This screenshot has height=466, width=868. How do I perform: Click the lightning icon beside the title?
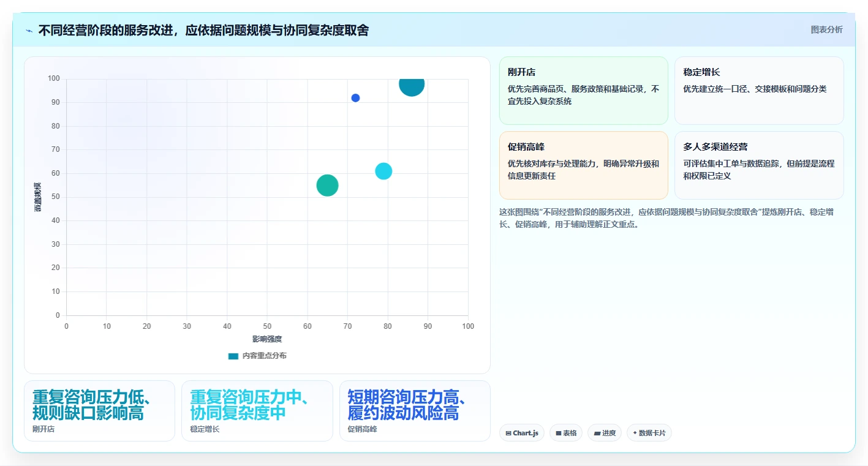pyautogui.click(x=29, y=31)
